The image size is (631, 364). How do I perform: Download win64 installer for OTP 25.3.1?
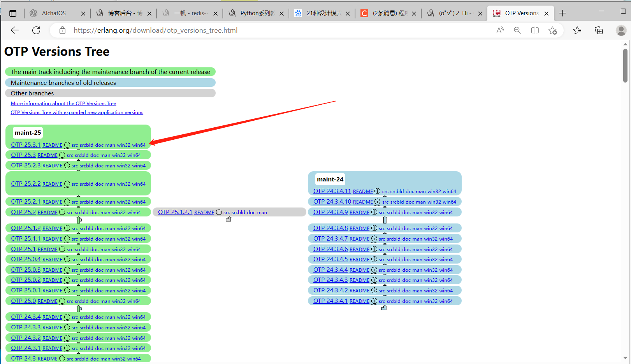(x=139, y=145)
